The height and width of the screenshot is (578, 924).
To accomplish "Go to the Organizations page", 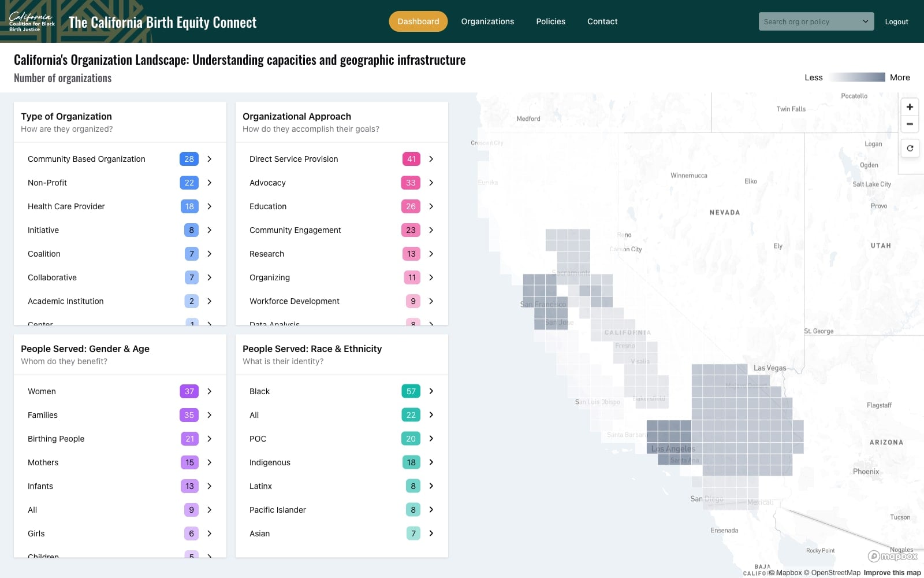I will (487, 21).
